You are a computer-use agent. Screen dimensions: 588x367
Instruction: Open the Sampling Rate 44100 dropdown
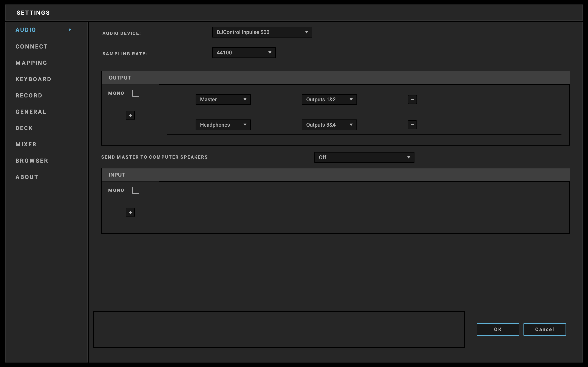[244, 53]
